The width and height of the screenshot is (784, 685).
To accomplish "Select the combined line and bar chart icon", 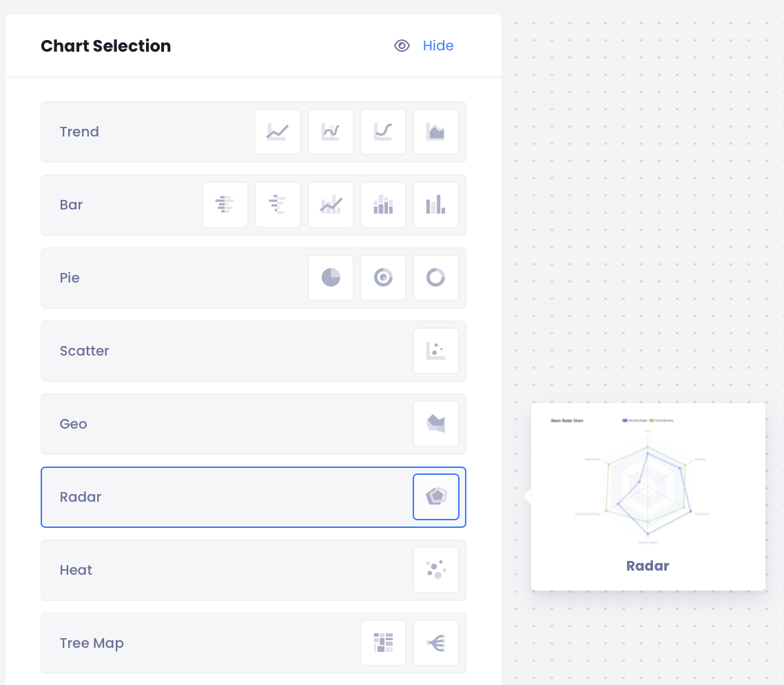I will pos(331,205).
